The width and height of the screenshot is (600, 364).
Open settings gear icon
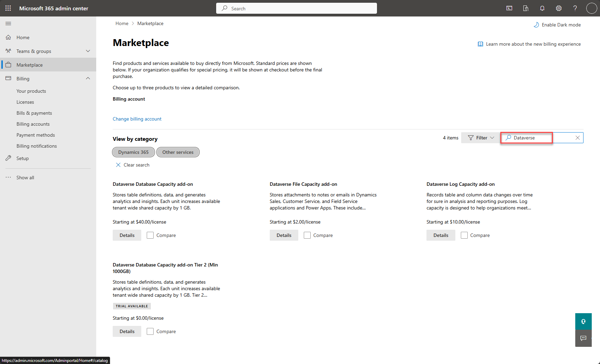pos(559,8)
